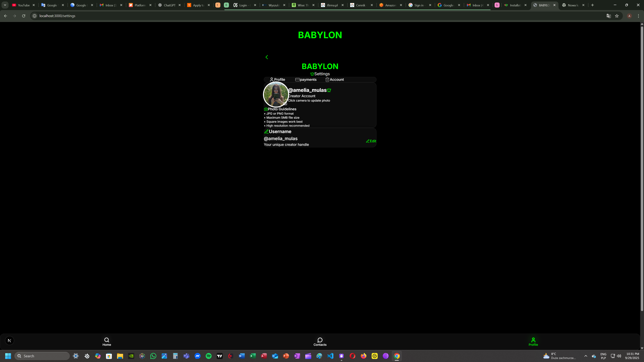Click the green back arrow chevron

[x=267, y=57]
